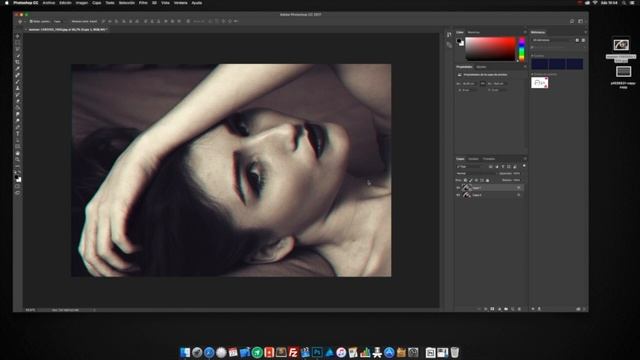Select the Capa 0 layer thumbnail
640x360 pixels.
466,195
